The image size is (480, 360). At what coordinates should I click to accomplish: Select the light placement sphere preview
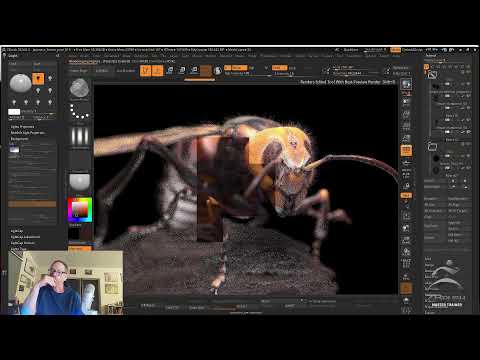point(20,83)
